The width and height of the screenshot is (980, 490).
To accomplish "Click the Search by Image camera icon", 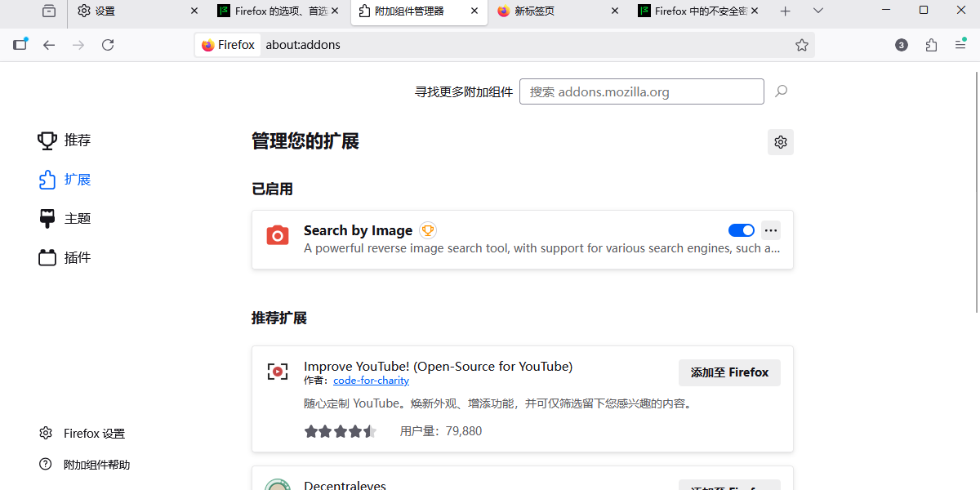I will (x=278, y=235).
